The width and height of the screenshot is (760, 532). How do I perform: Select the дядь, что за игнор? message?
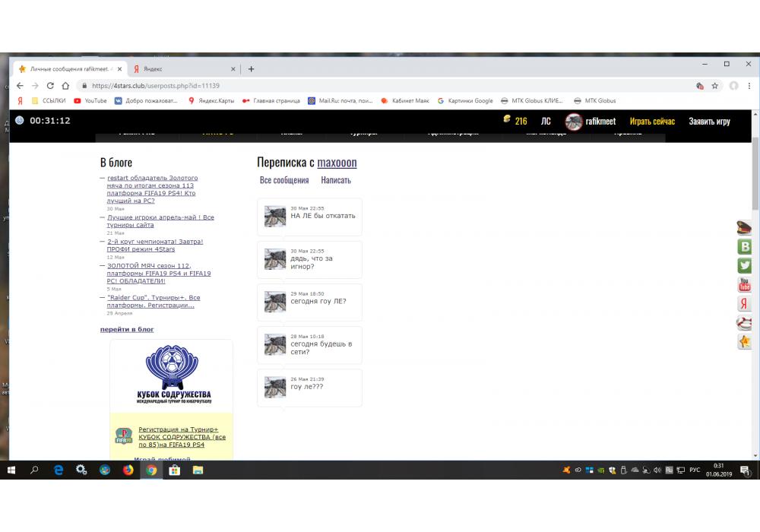(x=309, y=260)
